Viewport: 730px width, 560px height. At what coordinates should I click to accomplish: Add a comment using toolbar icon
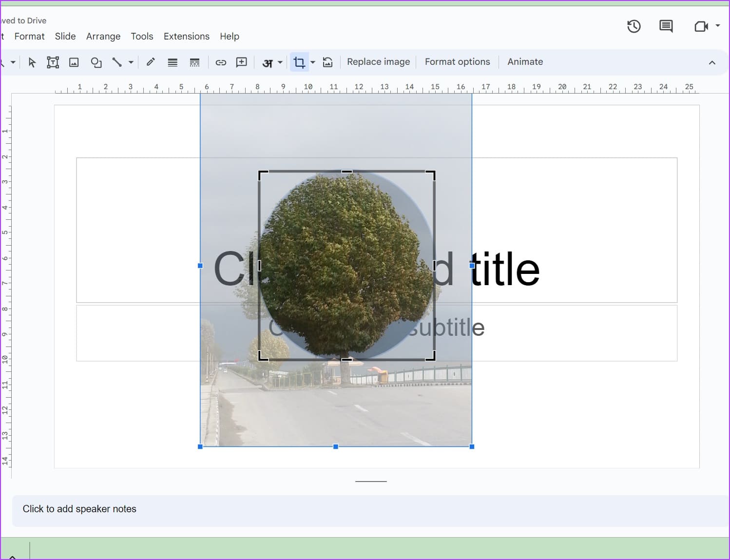(x=241, y=62)
